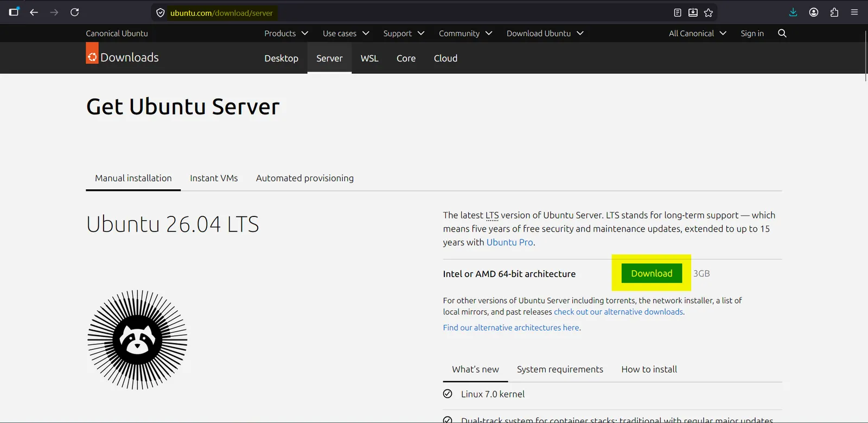Click the Sign in link
Image resolution: width=868 pixels, height=423 pixels.
752,33
